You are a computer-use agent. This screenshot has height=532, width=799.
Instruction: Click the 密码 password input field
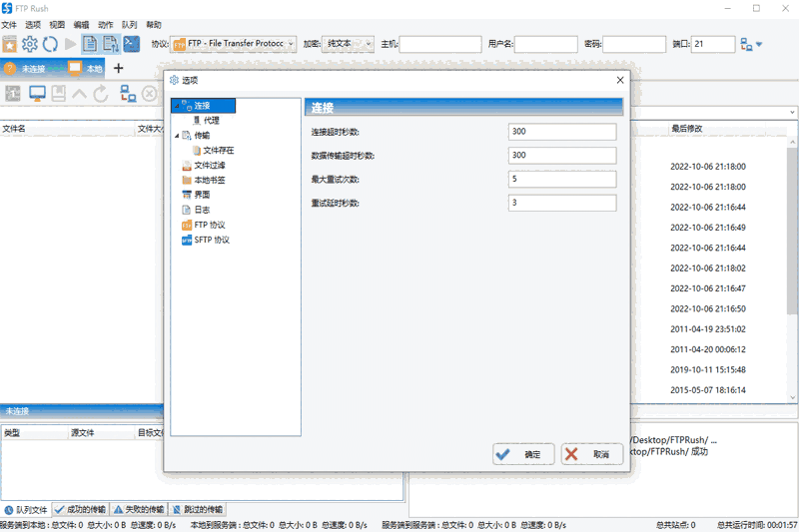click(634, 44)
